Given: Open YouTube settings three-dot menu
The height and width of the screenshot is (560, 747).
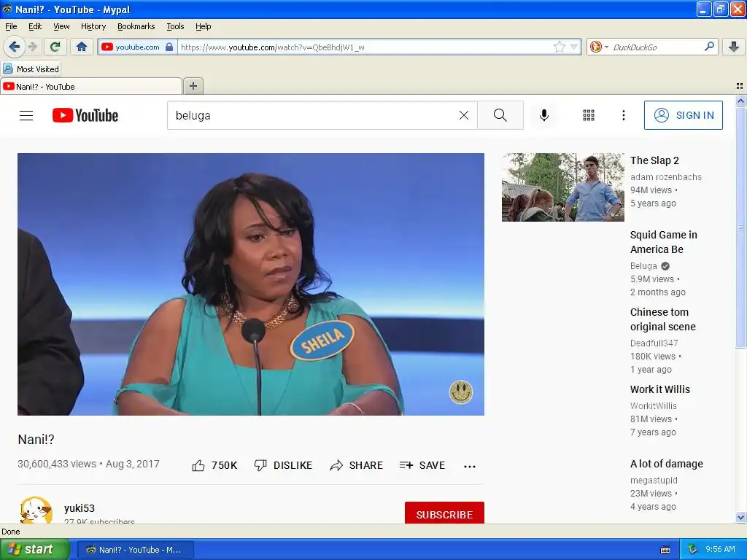Looking at the screenshot, I should click(624, 115).
